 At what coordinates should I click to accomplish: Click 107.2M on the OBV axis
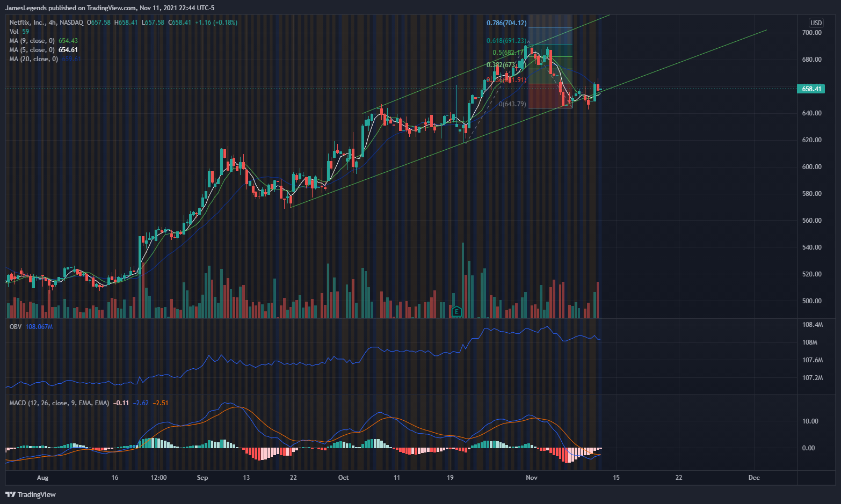(x=813, y=378)
